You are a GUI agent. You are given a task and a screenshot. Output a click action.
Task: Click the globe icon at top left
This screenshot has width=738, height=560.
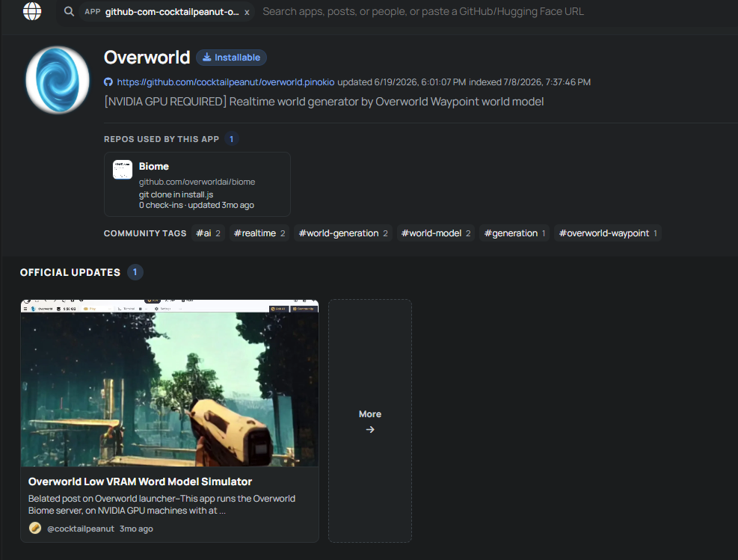click(32, 10)
